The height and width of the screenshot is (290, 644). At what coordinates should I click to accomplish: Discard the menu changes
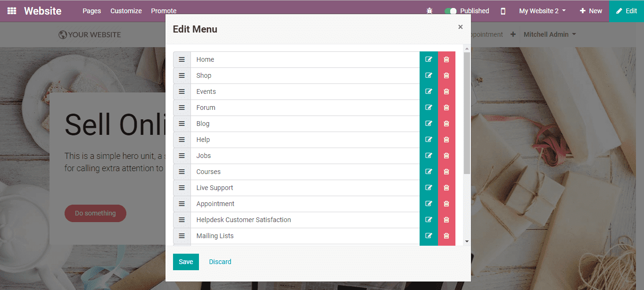(x=220, y=262)
